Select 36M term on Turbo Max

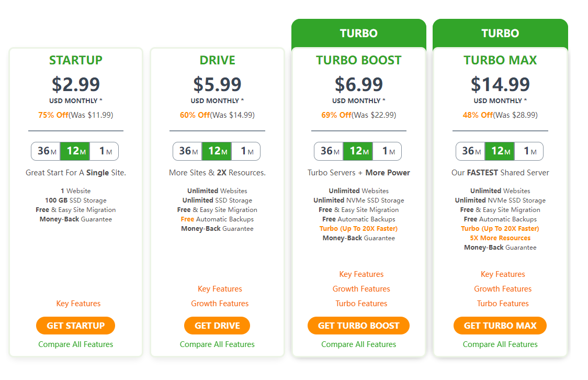pos(471,151)
